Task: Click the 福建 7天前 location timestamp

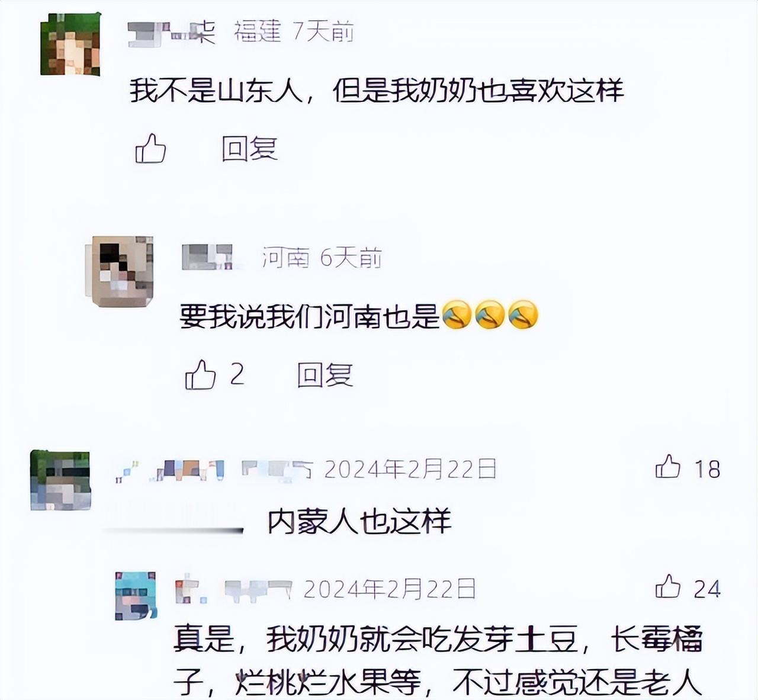Action: coord(294,31)
